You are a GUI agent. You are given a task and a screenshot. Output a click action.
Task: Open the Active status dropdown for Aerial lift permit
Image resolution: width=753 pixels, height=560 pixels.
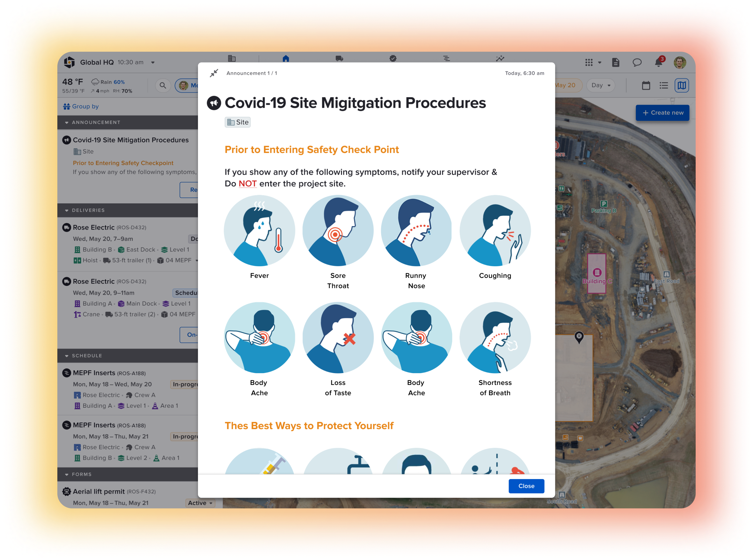coord(200,503)
